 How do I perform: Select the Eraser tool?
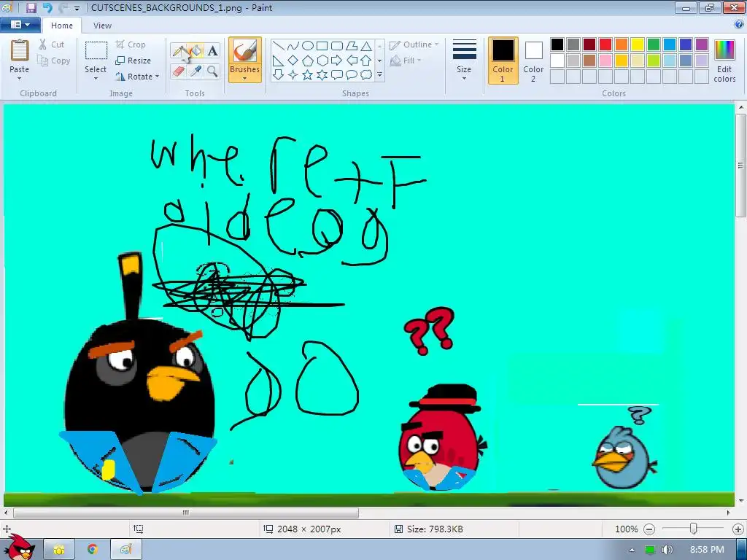(179, 71)
